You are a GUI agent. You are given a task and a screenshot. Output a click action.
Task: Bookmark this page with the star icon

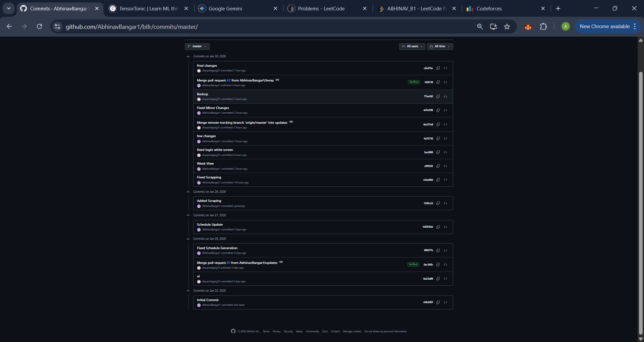507,26
